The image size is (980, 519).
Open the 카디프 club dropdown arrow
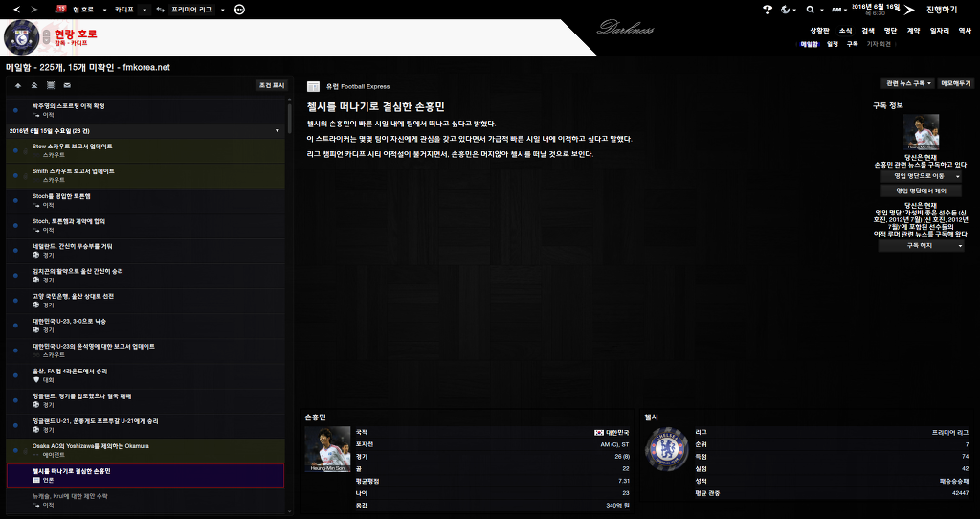click(145, 10)
